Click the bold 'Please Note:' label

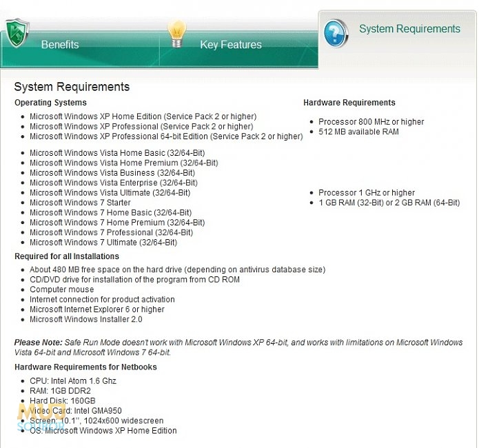(x=39, y=343)
